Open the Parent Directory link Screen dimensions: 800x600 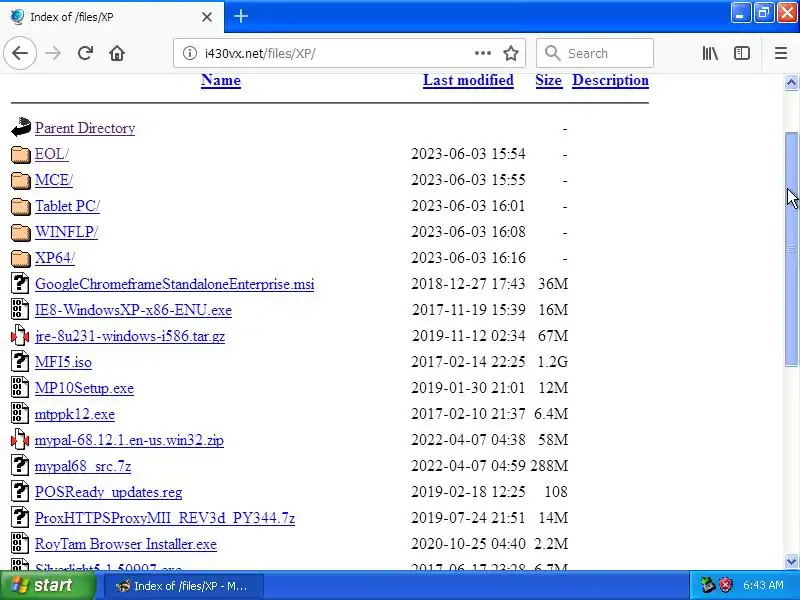[85, 128]
